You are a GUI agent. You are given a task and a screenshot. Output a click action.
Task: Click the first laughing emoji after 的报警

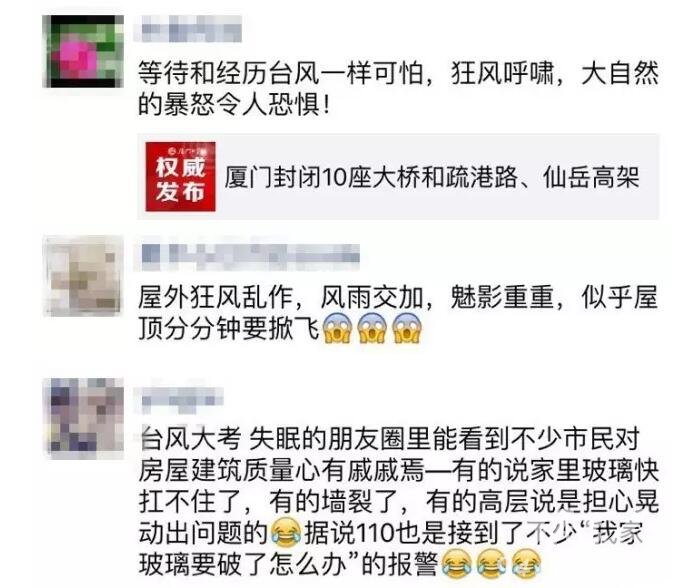(x=456, y=564)
